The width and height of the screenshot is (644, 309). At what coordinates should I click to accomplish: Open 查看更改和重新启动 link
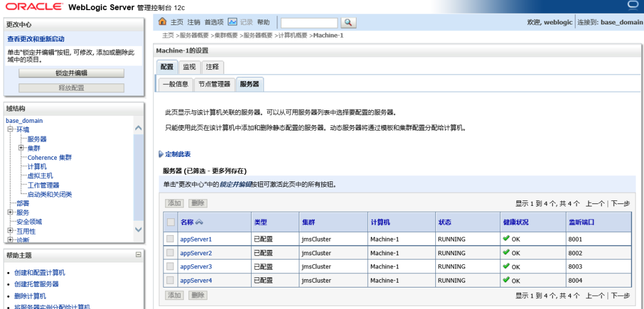point(36,39)
